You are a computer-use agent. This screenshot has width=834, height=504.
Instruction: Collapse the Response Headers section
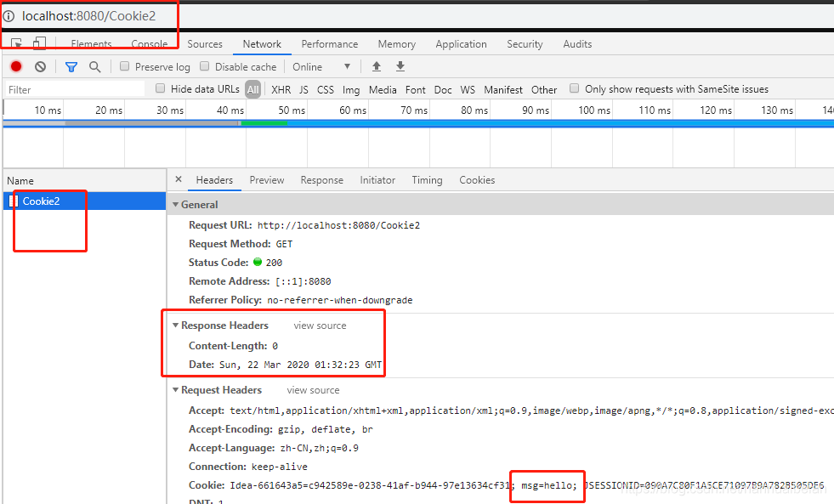pyautogui.click(x=175, y=326)
